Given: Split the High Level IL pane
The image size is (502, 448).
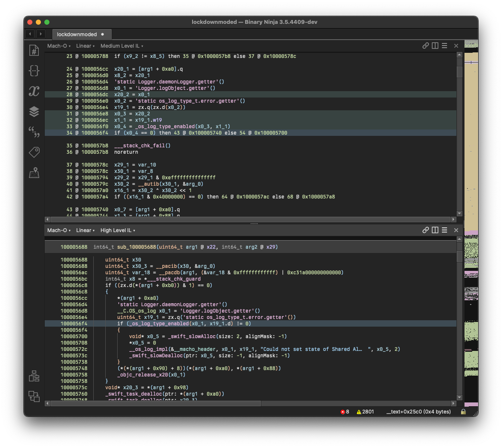Looking at the screenshot, I should pos(435,230).
